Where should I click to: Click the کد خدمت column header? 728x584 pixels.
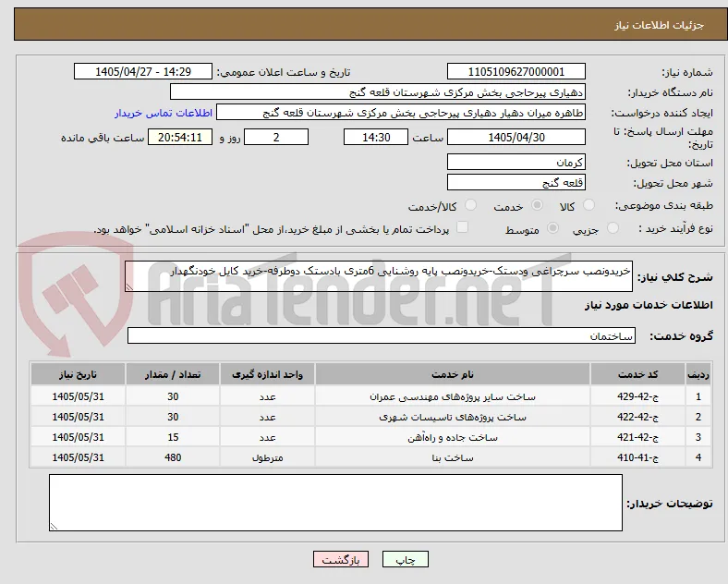638,374
